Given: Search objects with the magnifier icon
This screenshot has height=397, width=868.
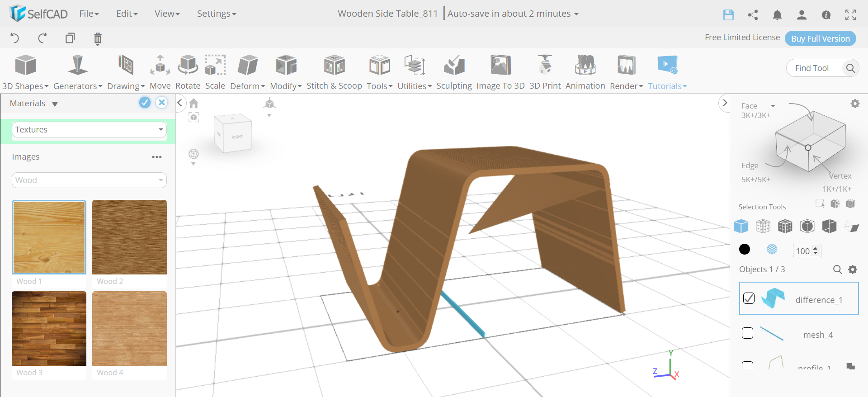Looking at the screenshot, I should coord(837,269).
